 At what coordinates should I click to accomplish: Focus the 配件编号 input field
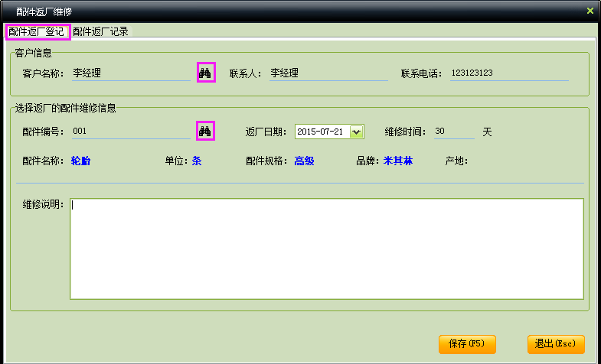[131, 132]
